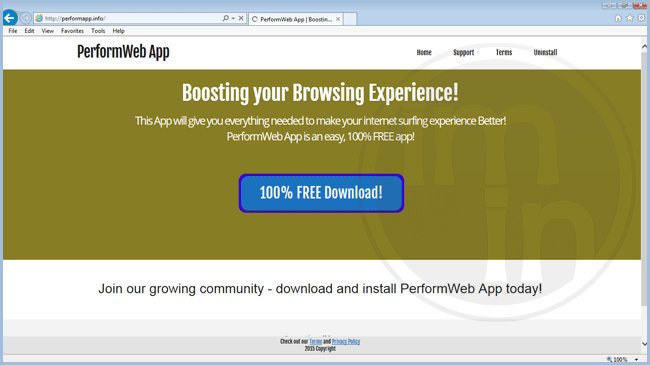Open the address bar dropdown arrow
Viewport: 650px width, 365px height.
pos(233,18)
